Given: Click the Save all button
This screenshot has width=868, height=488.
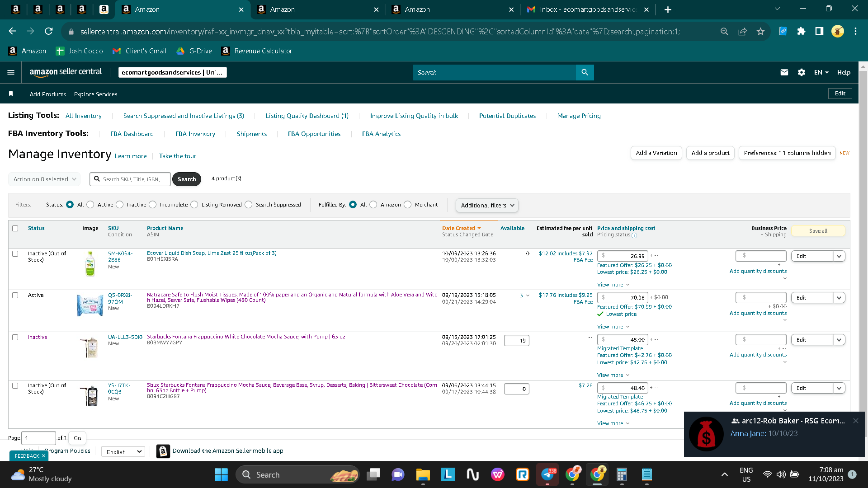Looking at the screenshot, I should pos(818,231).
